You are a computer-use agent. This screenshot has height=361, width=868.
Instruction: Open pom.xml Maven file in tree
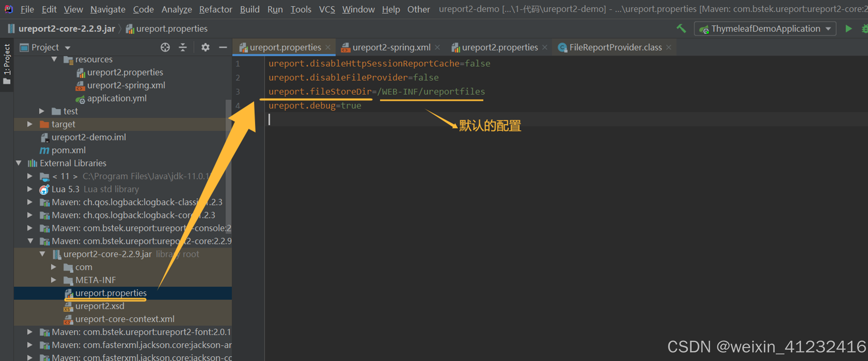click(x=68, y=150)
